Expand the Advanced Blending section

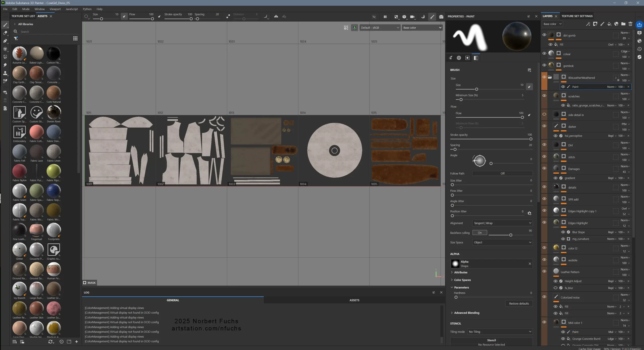(x=466, y=313)
